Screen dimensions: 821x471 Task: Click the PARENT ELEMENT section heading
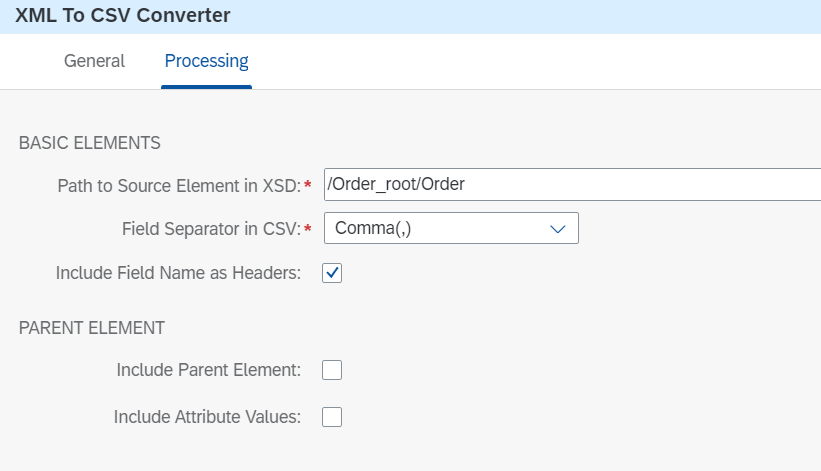tap(92, 328)
